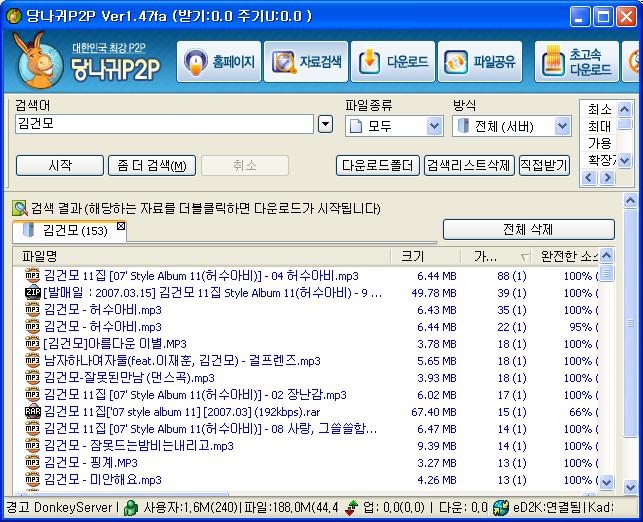643x522 pixels.
Task: Click mp3 icon of 아름다운 이별 row
Action: click(32, 343)
